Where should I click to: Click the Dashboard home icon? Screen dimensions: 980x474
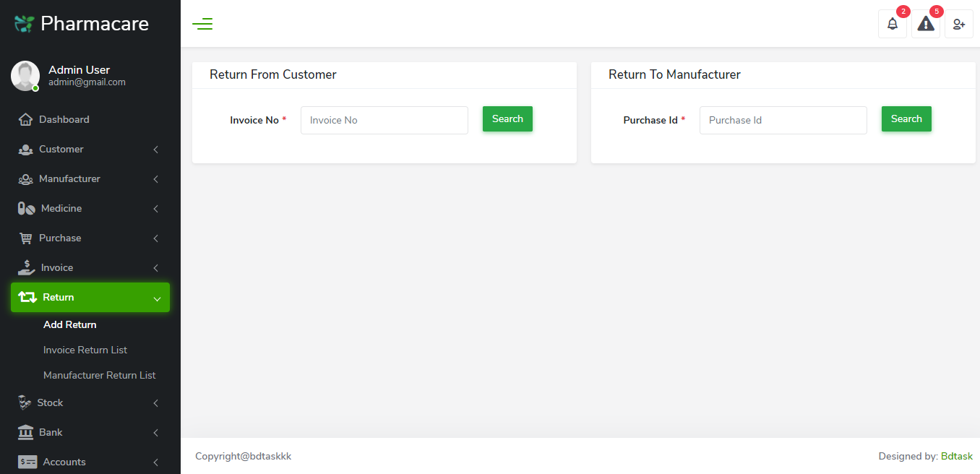[x=25, y=119]
